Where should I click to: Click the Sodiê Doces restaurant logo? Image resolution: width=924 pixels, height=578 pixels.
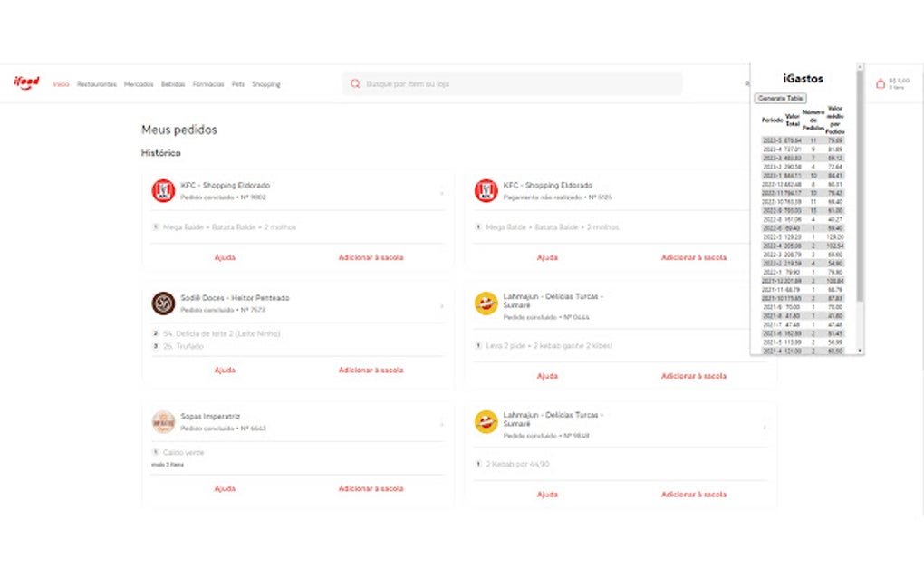[163, 303]
